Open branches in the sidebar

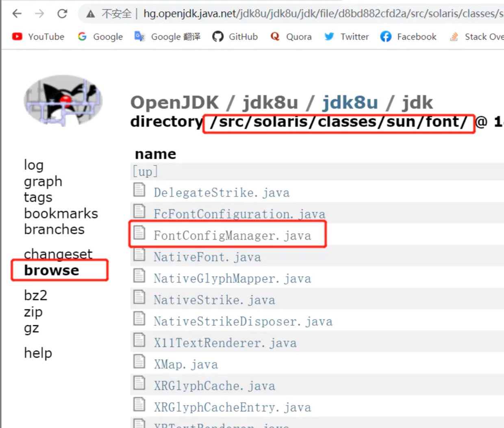coord(54,229)
